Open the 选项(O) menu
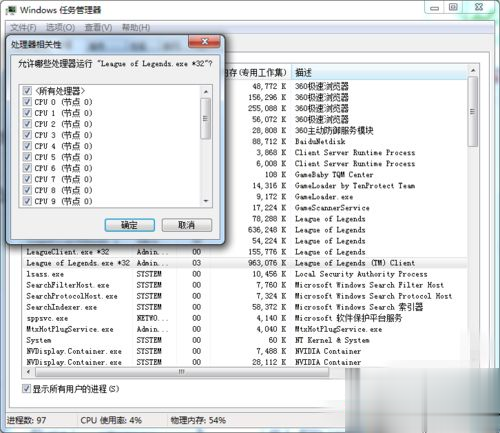Image resolution: width=500 pixels, height=433 pixels. coord(60,27)
